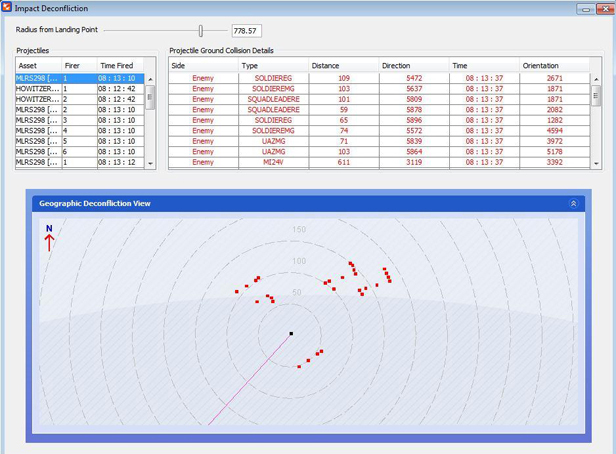The width and height of the screenshot is (616, 454).
Task: Click SQUADLEADERE type with distance 101
Action: 273,99
